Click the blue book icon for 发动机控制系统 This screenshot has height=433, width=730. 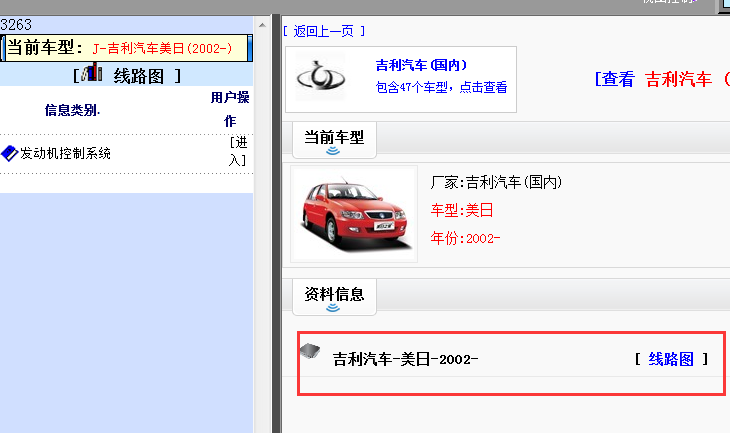pyautogui.click(x=9, y=153)
